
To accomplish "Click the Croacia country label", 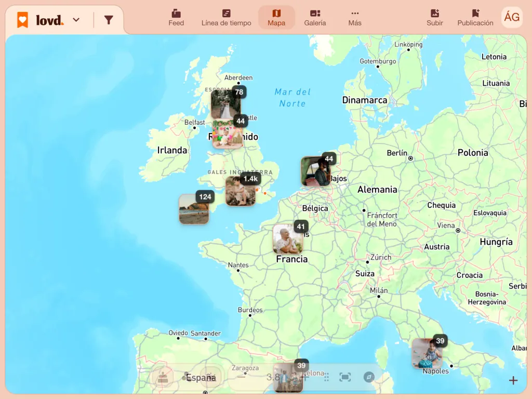I will pos(470,275).
